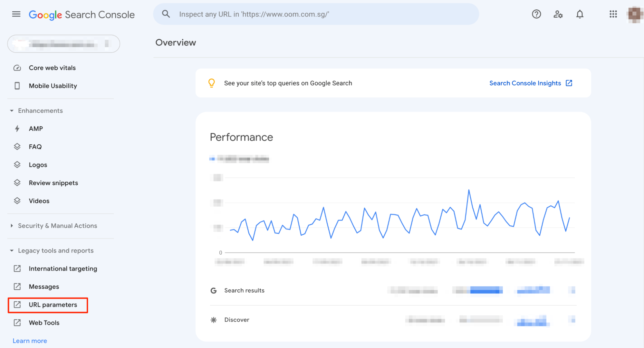This screenshot has height=348, width=644.
Task: Click the Discover asterisk icon
Action: pos(213,320)
